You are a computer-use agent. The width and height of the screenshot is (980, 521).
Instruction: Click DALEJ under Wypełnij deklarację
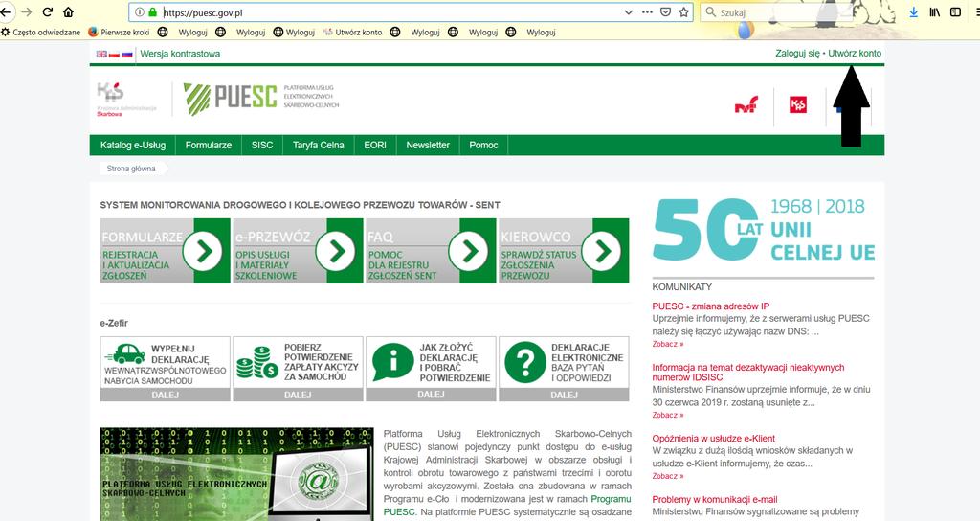coord(165,395)
